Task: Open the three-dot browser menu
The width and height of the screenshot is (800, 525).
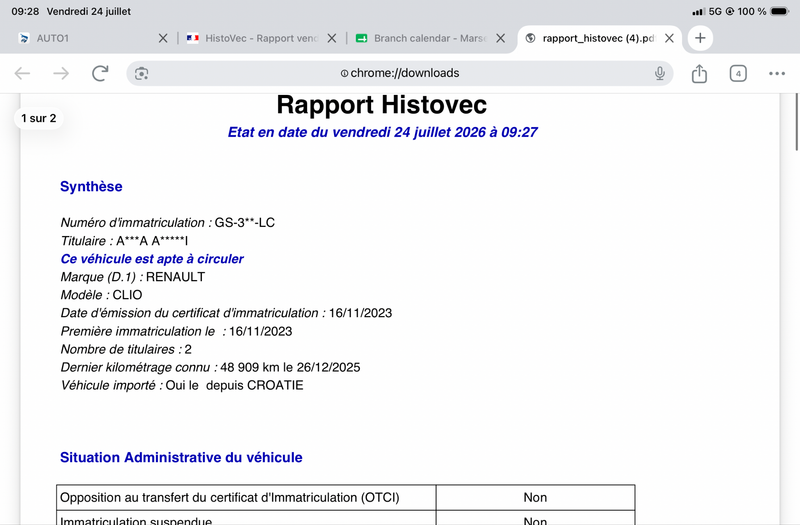Action: pyautogui.click(x=777, y=73)
